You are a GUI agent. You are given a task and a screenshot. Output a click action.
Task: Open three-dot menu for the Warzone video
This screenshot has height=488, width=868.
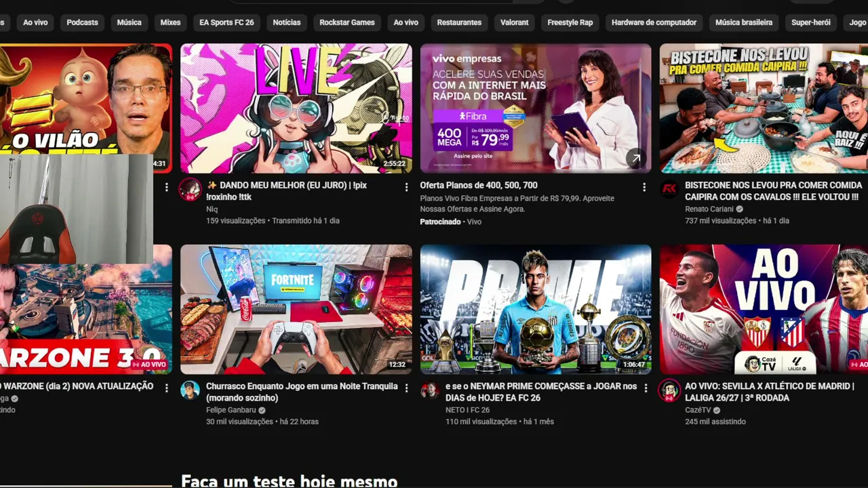point(166,388)
